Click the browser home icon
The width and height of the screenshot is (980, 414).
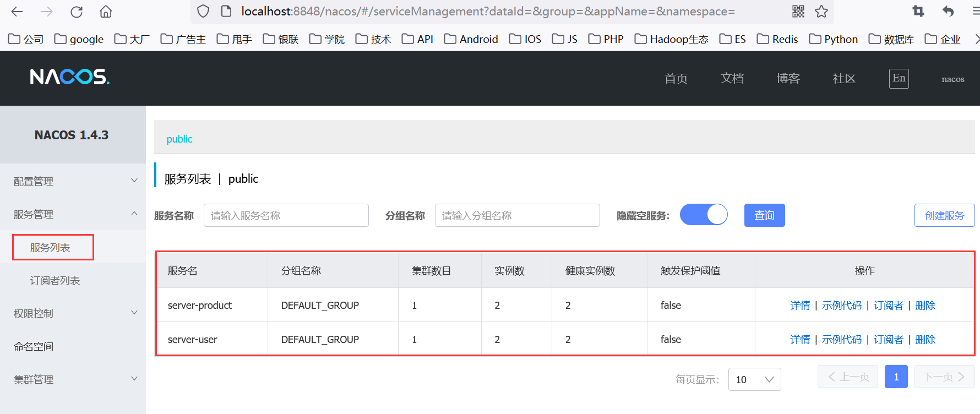(106, 12)
